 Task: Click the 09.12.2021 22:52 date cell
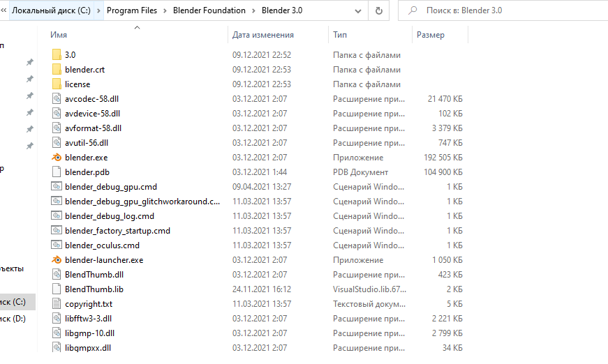tap(261, 55)
